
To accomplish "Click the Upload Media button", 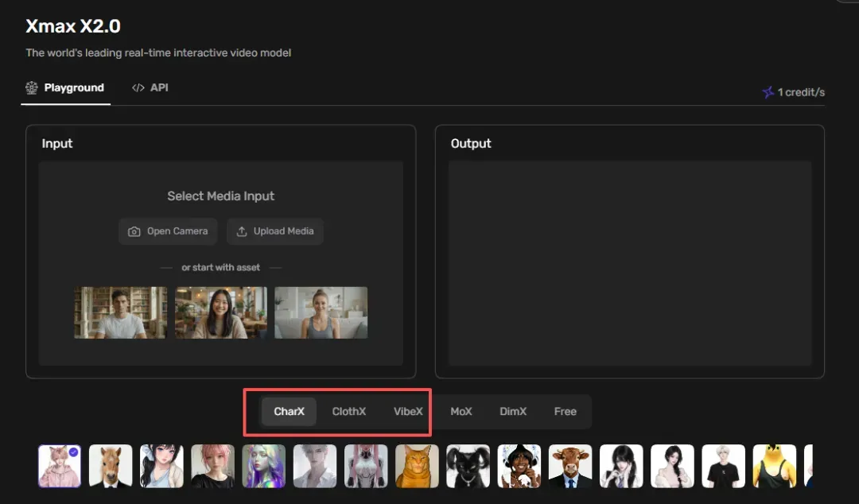I will pos(275,231).
